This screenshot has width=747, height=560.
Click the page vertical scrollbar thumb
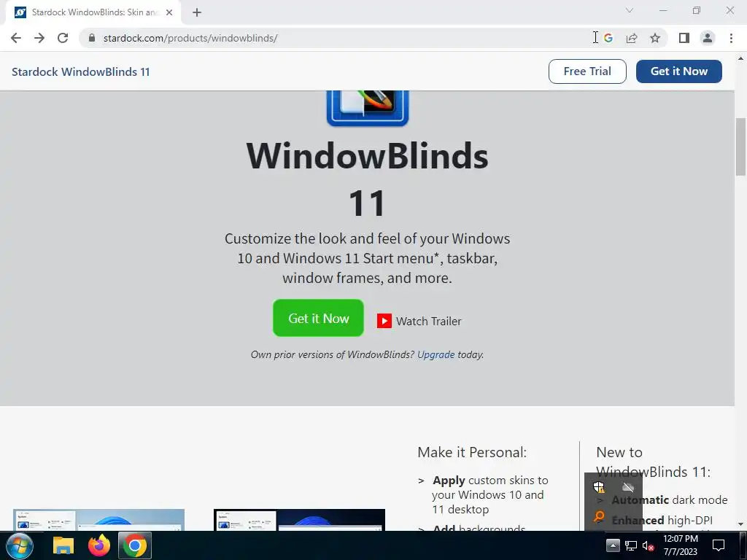point(740,147)
